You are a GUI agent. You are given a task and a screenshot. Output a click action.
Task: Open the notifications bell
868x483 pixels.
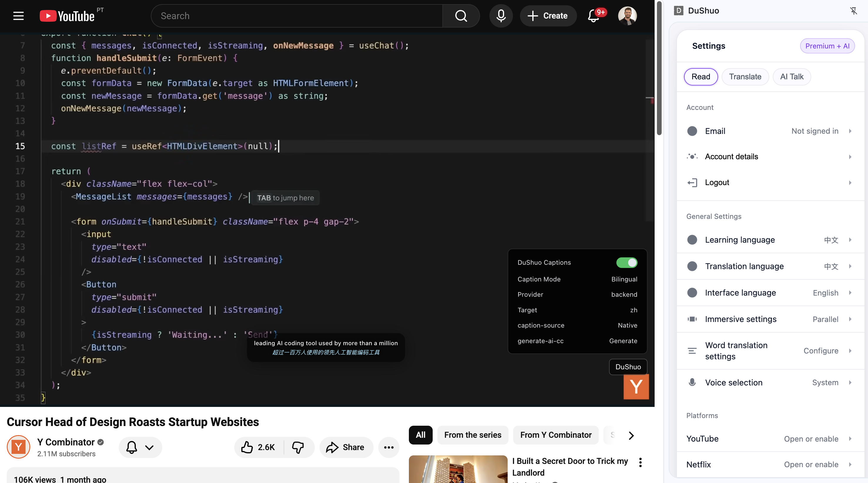(x=593, y=16)
